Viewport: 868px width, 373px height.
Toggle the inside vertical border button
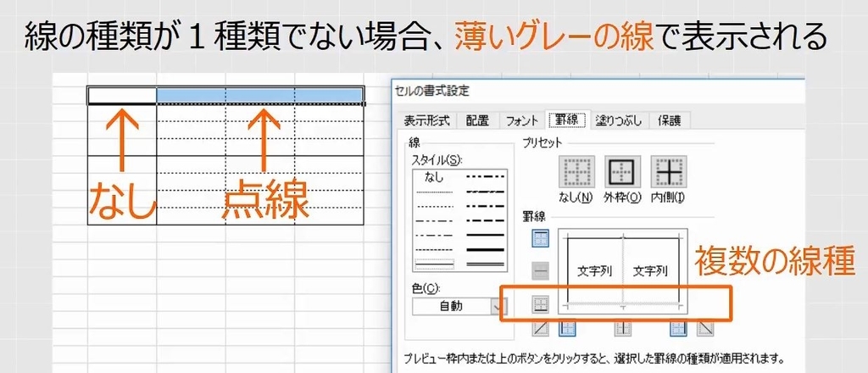(623, 329)
